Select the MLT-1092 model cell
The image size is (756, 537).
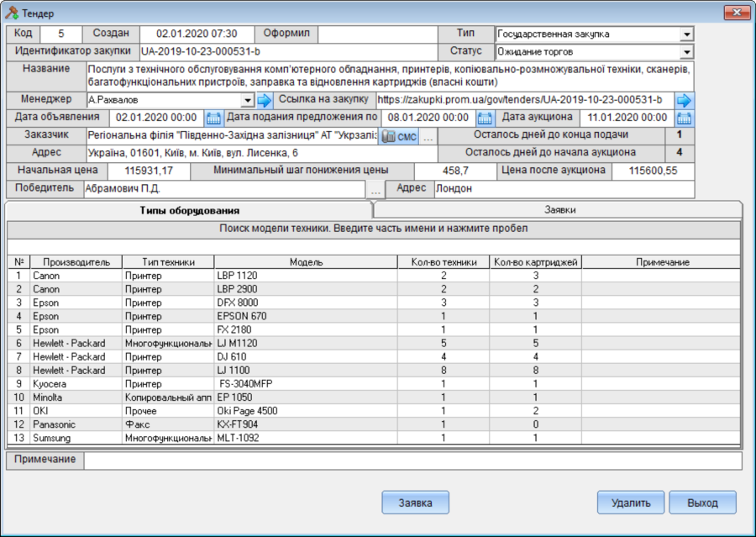click(306, 438)
